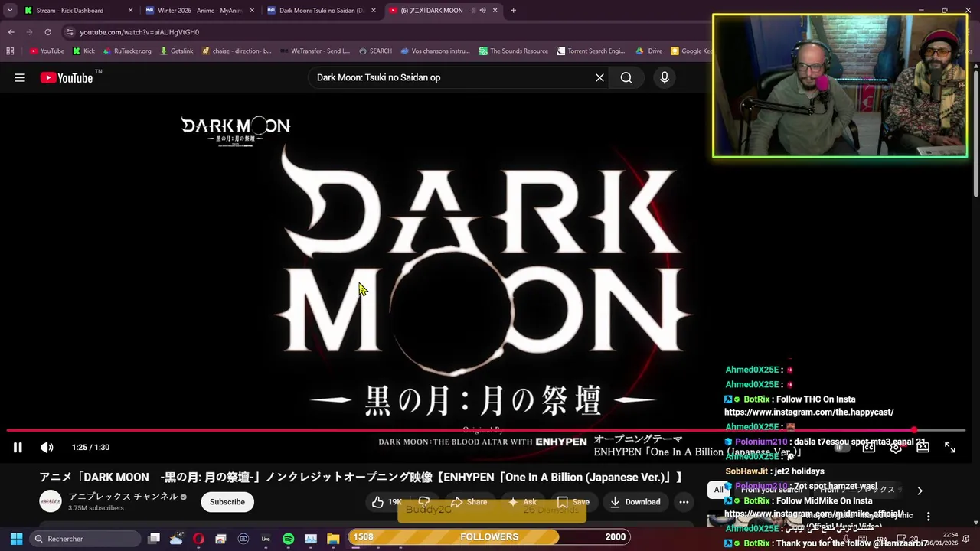Select the All filter chip in suggestions
This screenshot has height=551, width=980.
pyautogui.click(x=718, y=490)
